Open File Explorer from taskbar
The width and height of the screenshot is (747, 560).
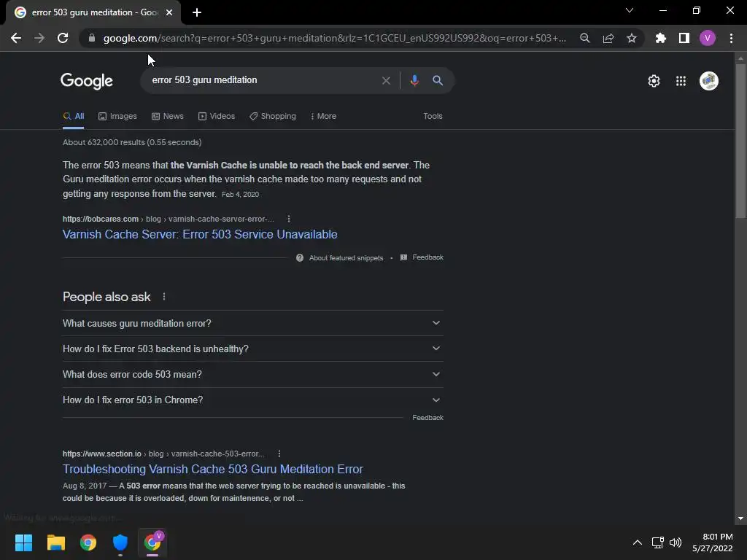point(55,542)
